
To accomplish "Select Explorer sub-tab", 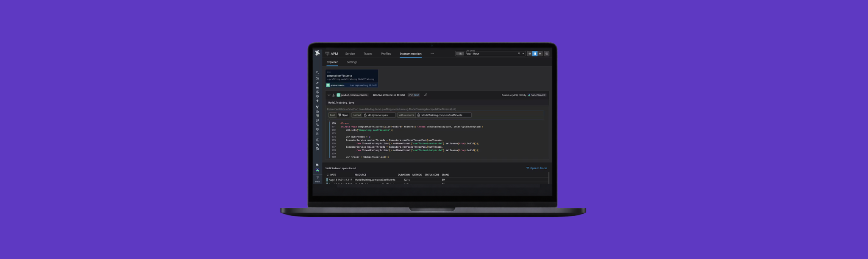I will point(332,62).
